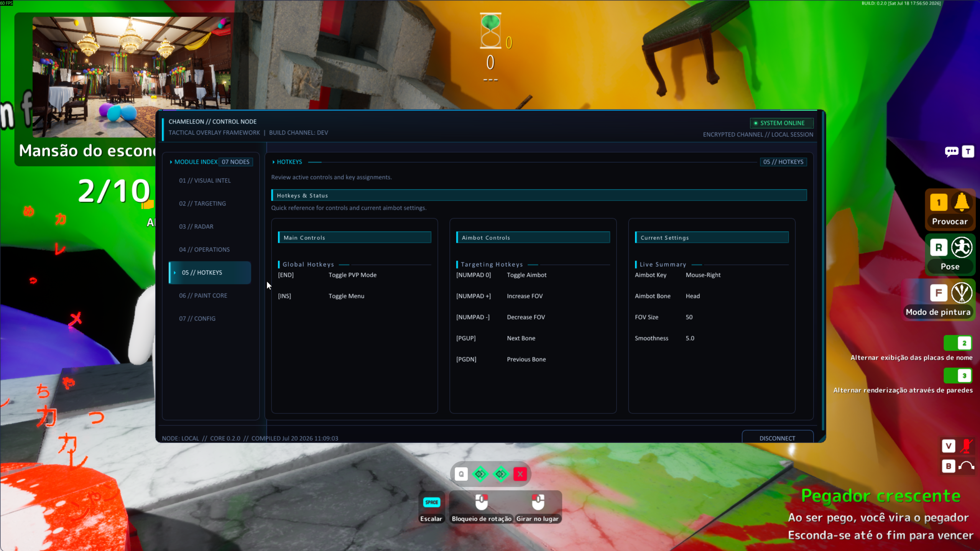Click the mansion map preview thumbnail
Viewport: 980px width, 551px height.
click(132, 77)
